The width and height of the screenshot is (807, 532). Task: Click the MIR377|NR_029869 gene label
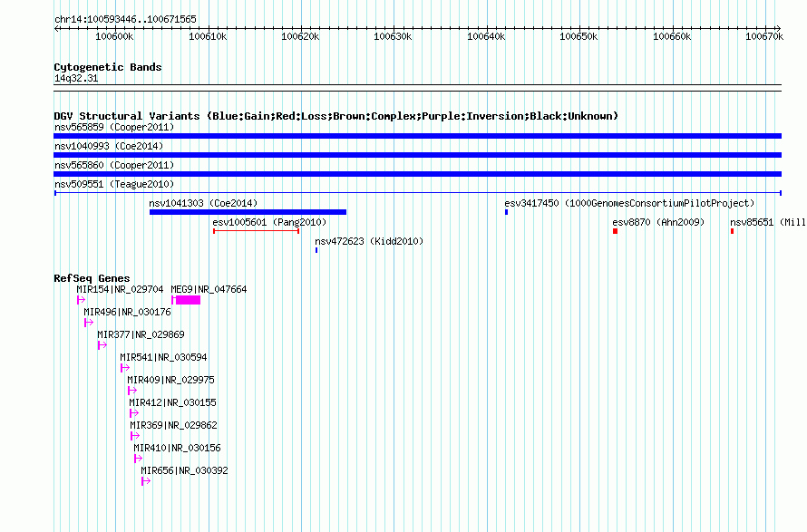tap(141, 334)
